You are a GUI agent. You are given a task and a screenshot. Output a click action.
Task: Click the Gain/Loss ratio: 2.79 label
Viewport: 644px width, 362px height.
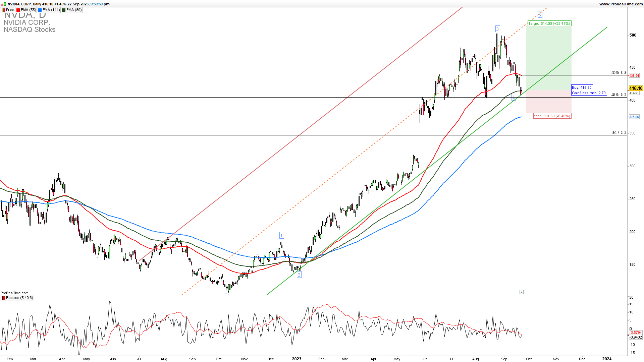coord(589,93)
